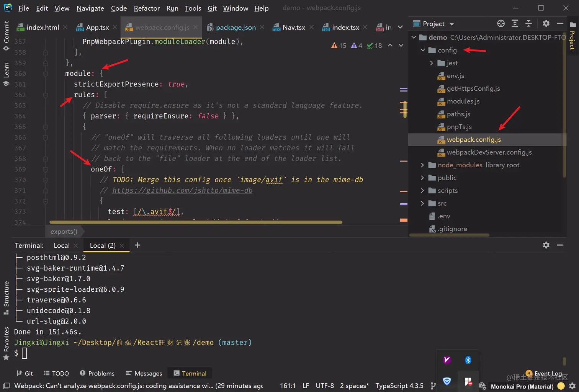Open the Commit tool window sidebar
The image size is (579, 392).
[x=6, y=36]
